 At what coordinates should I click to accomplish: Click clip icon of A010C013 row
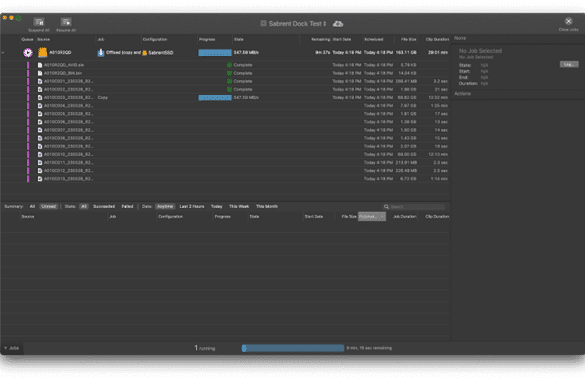[x=40, y=179]
